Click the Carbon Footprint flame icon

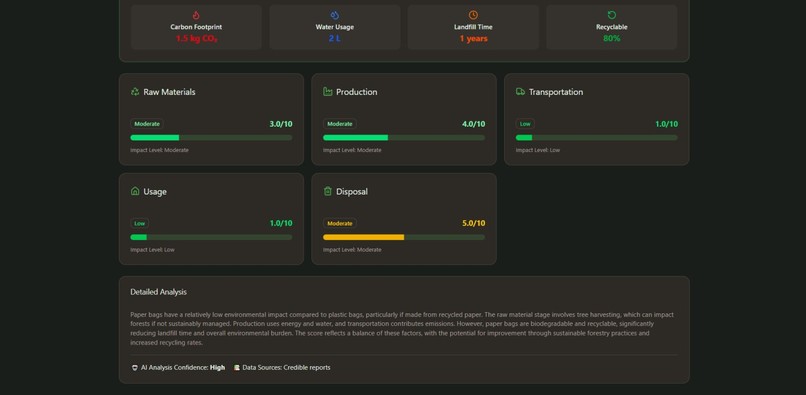pos(196,15)
